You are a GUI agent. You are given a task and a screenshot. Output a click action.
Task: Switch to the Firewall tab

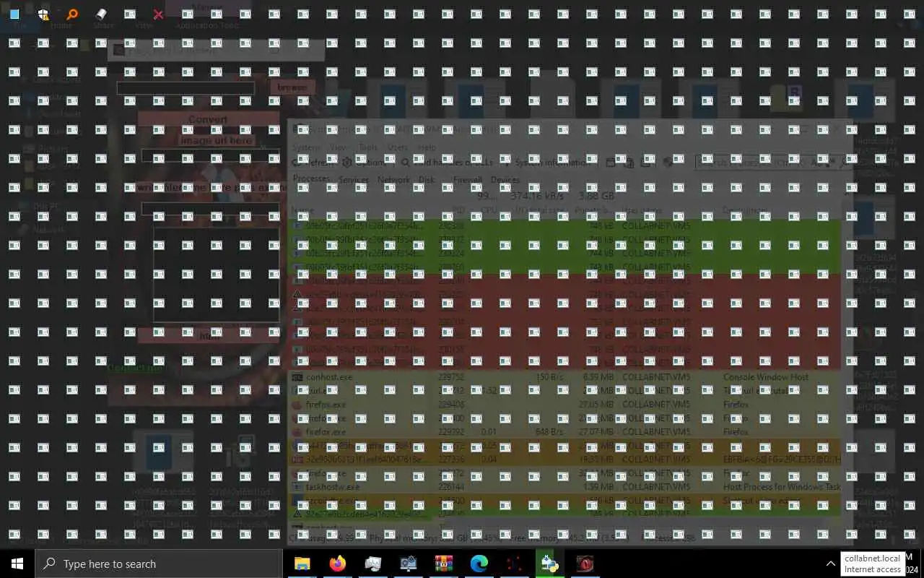(467, 180)
